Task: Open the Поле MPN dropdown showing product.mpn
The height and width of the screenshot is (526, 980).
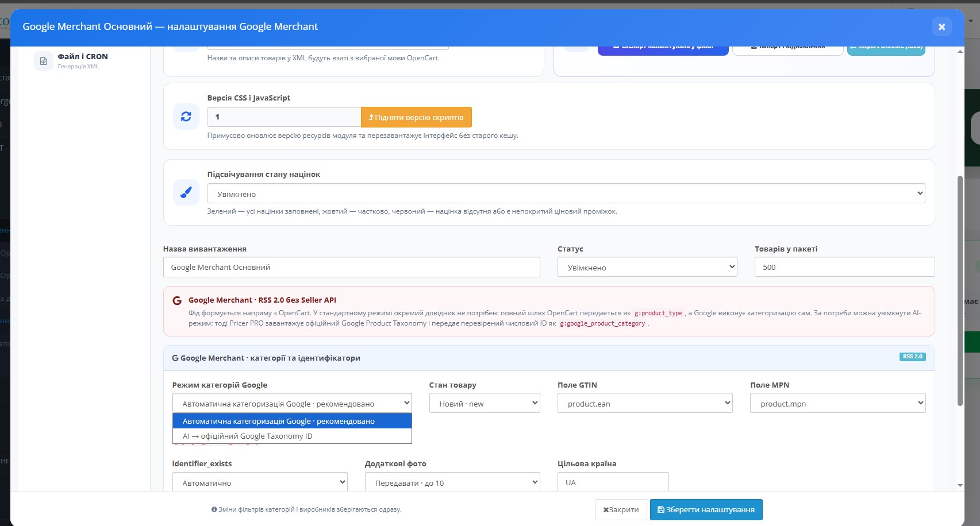Action: click(837, 403)
